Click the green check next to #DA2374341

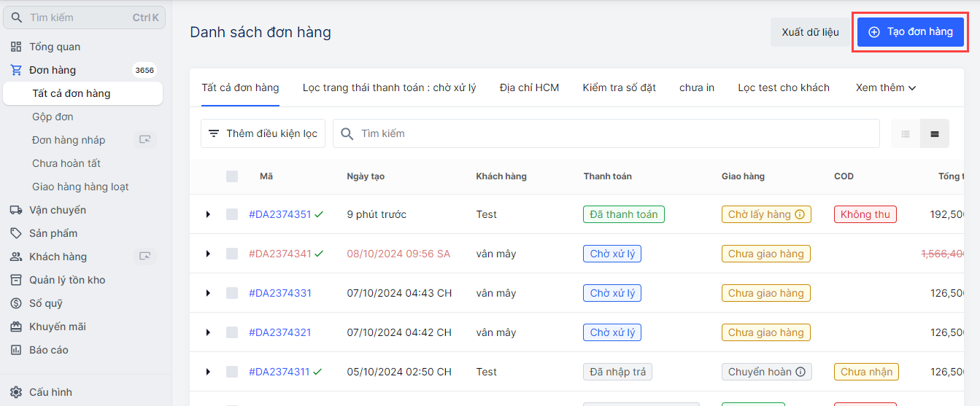click(319, 254)
